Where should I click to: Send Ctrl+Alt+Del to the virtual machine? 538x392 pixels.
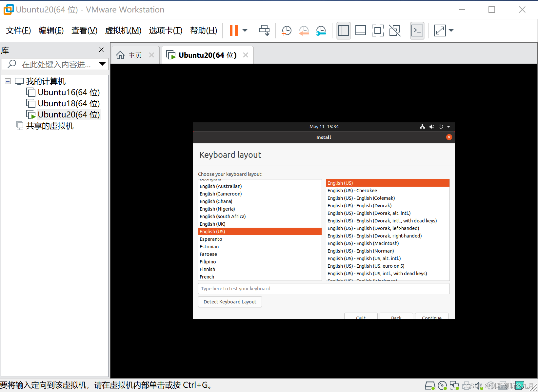coord(264,31)
